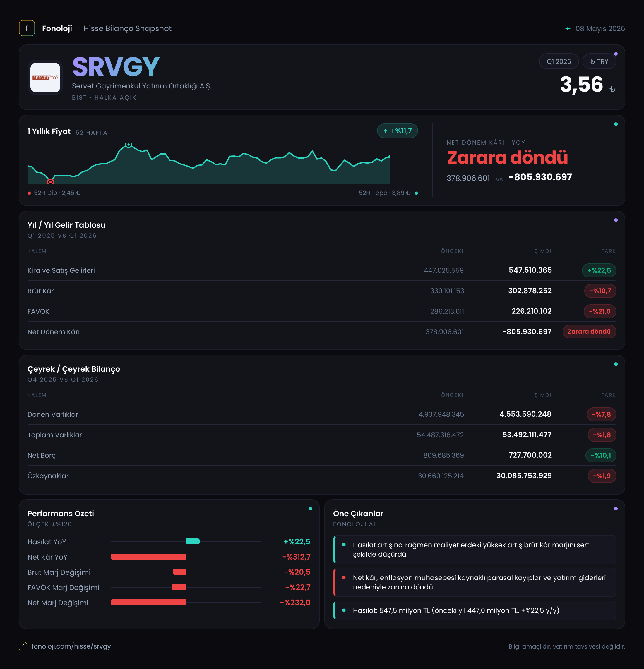Image resolution: width=644 pixels, height=669 pixels.
Task: Click the +%11,7 yearly change badge
Action: point(397,131)
